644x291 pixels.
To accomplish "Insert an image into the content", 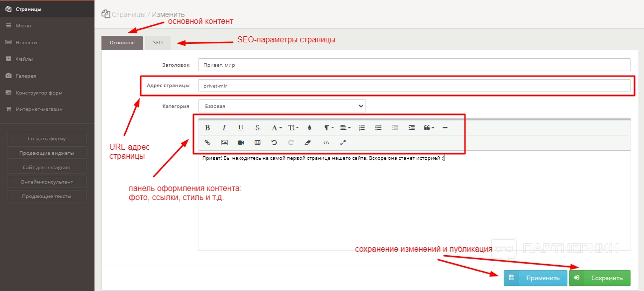I will pyautogui.click(x=224, y=143).
